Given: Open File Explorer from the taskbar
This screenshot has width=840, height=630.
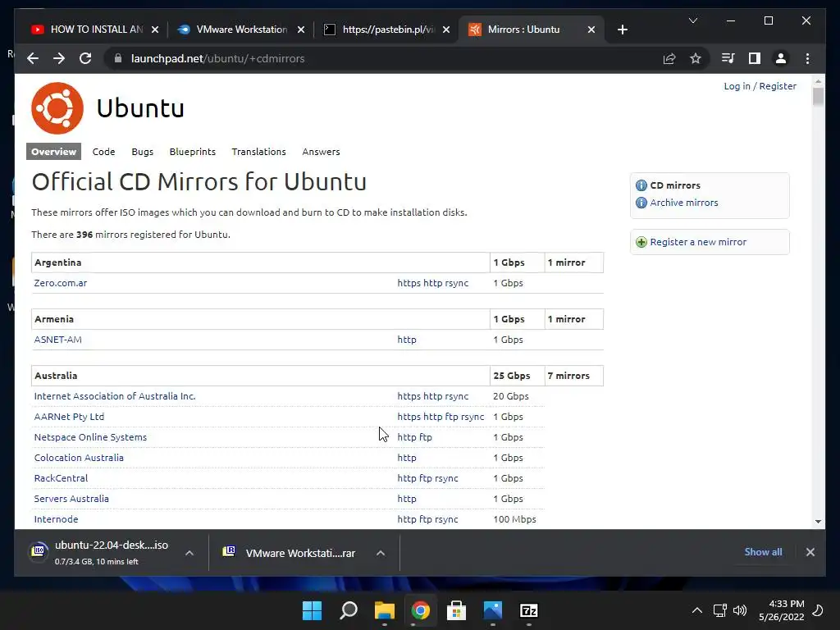Looking at the screenshot, I should point(385,610).
